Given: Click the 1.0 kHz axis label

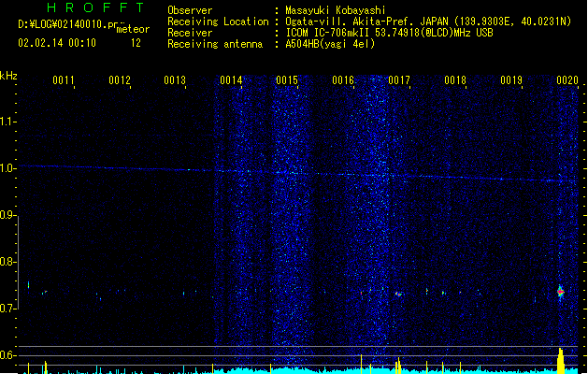Looking at the screenshot, I should click(x=7, y=168).
